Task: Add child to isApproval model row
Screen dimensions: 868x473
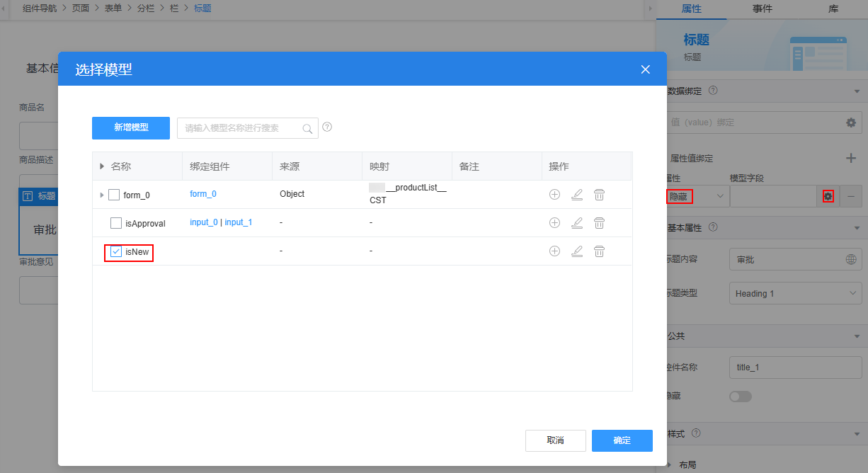Action: [554, 222]
